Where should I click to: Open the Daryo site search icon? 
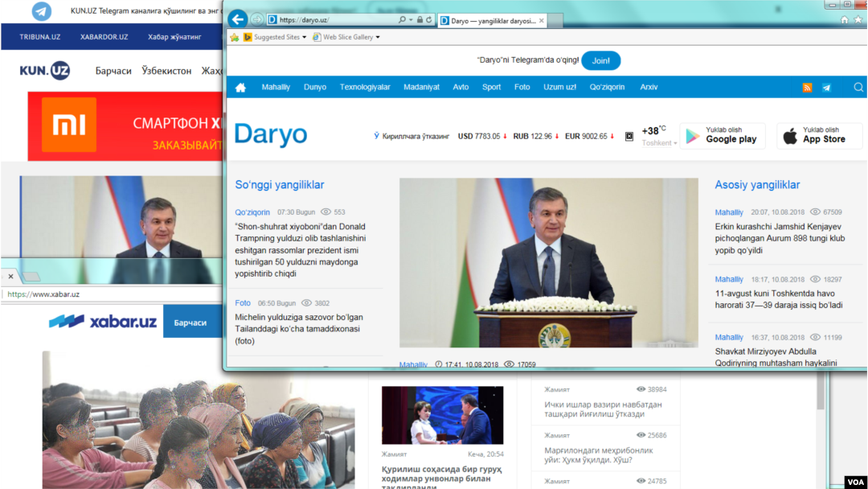858,87
